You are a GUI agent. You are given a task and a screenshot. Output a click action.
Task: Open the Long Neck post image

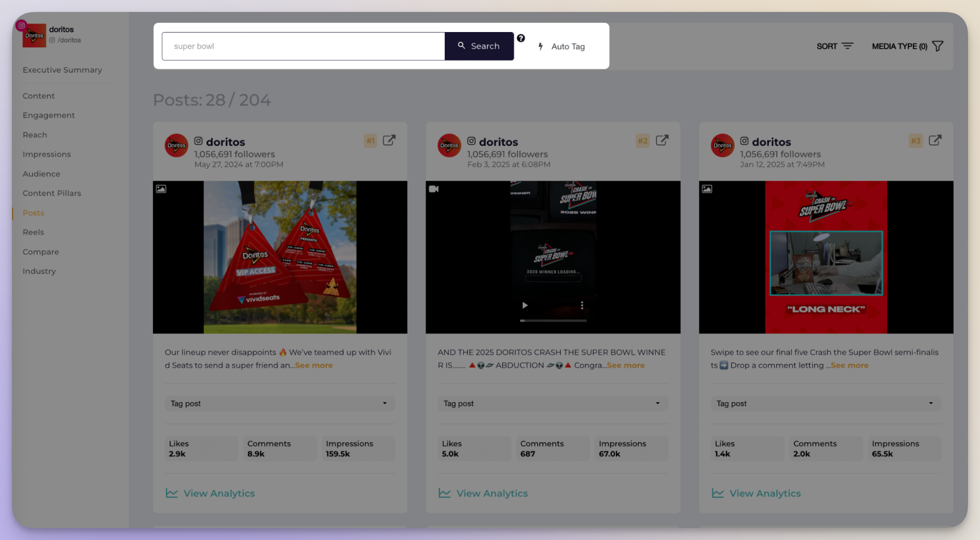click(826, 257)
